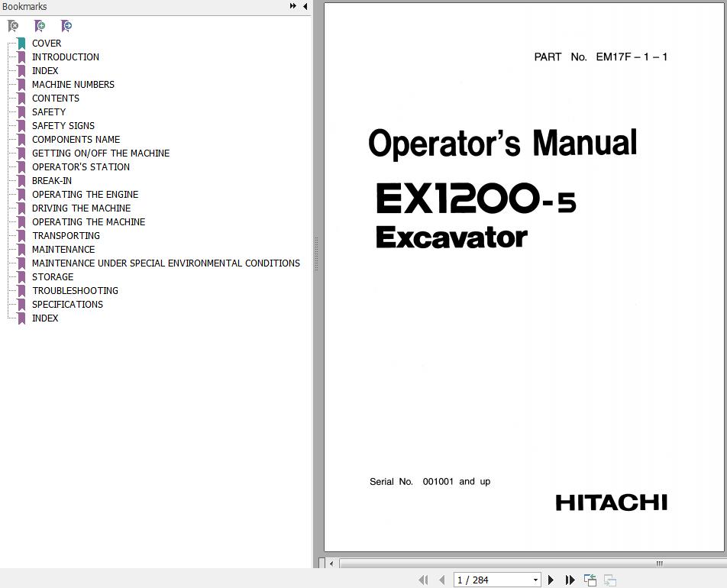Viewport: 727px width, 588px height.
Task: Jump to the last page
Action: pyautogui.click(x=570, y=580)
